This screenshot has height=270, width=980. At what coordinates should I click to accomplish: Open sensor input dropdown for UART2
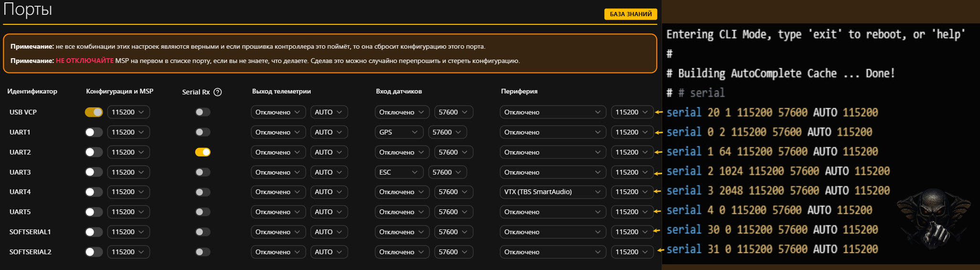coord(402,152)
